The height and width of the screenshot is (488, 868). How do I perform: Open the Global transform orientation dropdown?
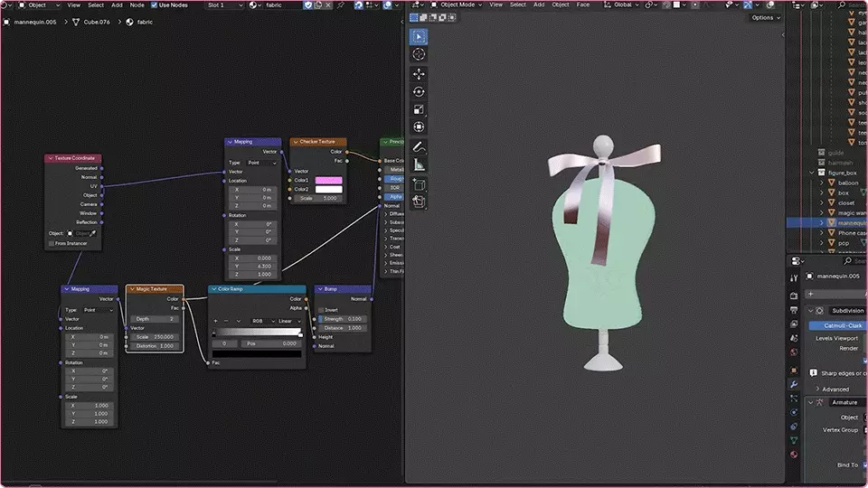coord(620,5)
